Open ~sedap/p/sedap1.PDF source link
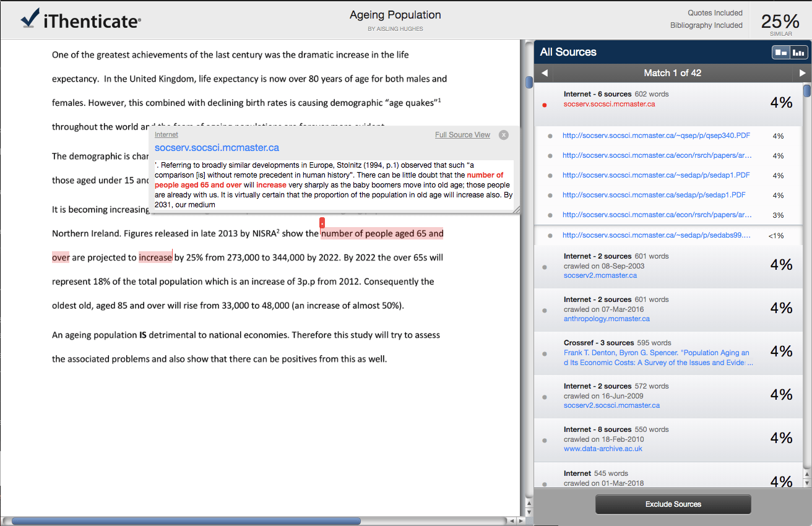 pyautogui.click(x=656, y=175)
